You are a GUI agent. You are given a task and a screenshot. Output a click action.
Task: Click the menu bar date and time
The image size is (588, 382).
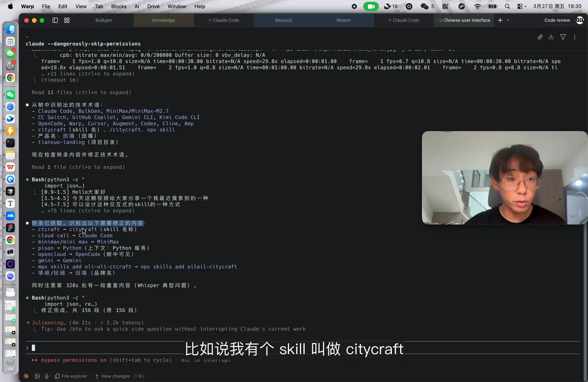[557, 6]
